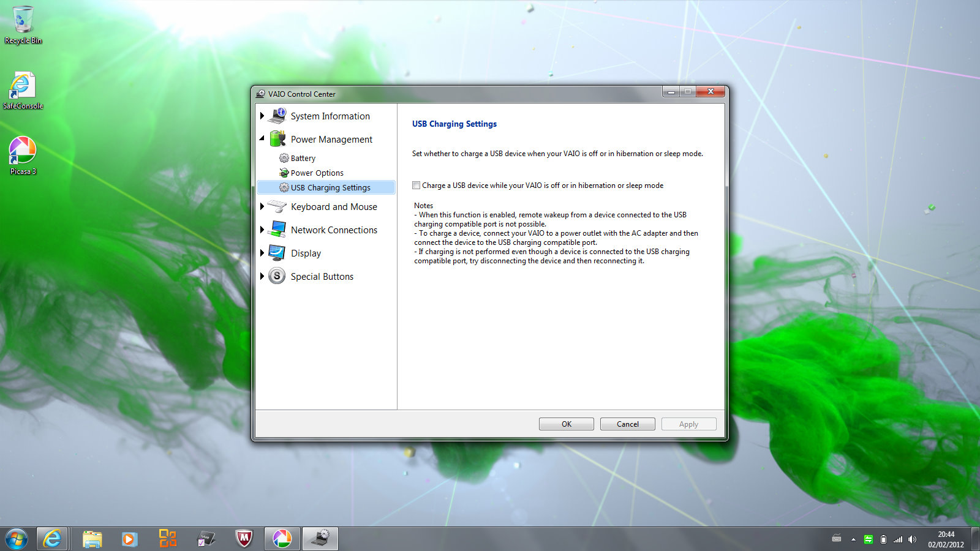Click the Power Options plug icon
Image resolution: width=980 pixels, height=551 pixels.
pos(284,173)
